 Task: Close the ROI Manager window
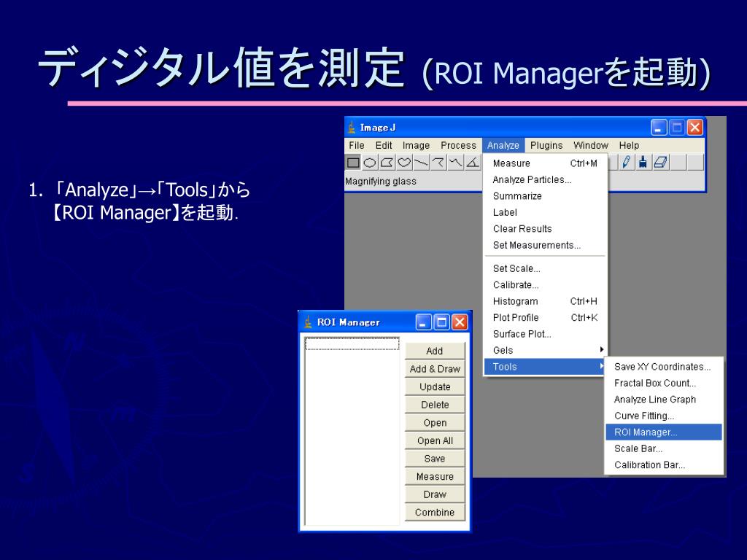click(460, 322)
